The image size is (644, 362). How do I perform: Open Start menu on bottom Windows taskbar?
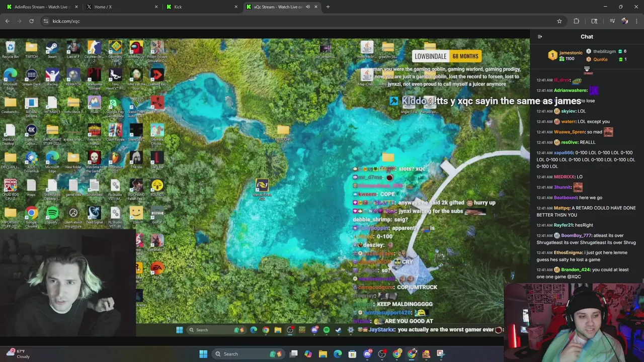point(203,354)
